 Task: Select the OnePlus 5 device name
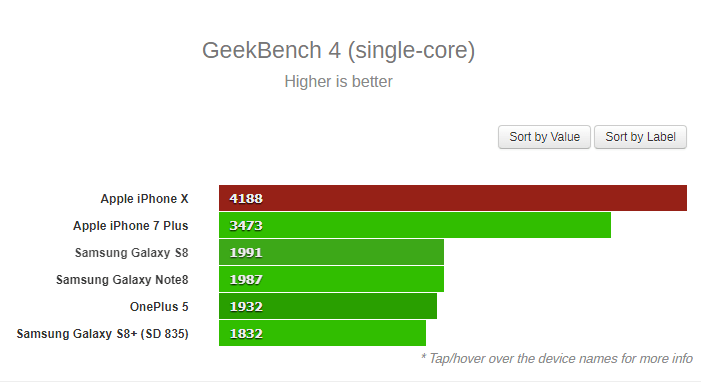pyautogui.click(x=159, y=307)
